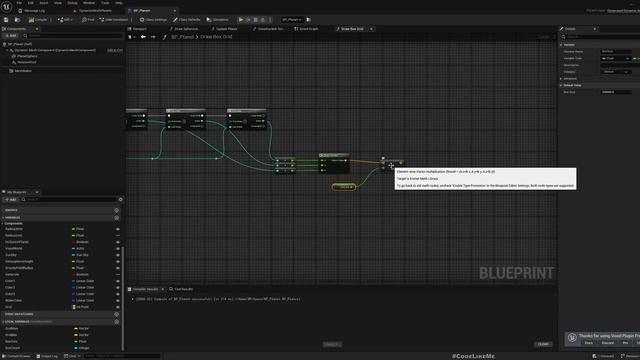
Task: Click the graph back navigation arrow
Action: (143, 37)
